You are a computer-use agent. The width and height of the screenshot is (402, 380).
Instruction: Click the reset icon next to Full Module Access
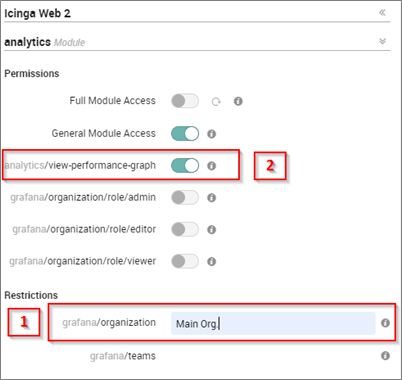coord(216,101)
